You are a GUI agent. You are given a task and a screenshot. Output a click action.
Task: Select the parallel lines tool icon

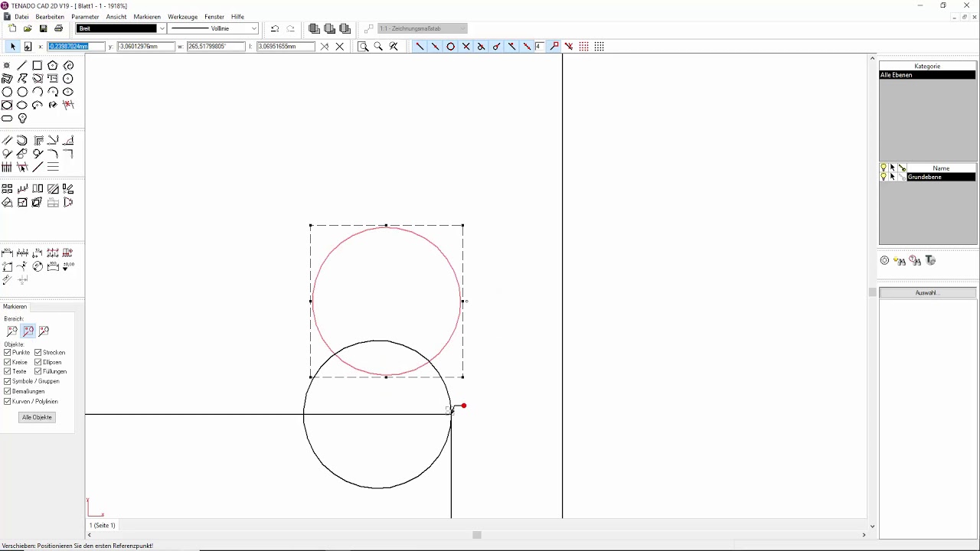click(7, 141)
